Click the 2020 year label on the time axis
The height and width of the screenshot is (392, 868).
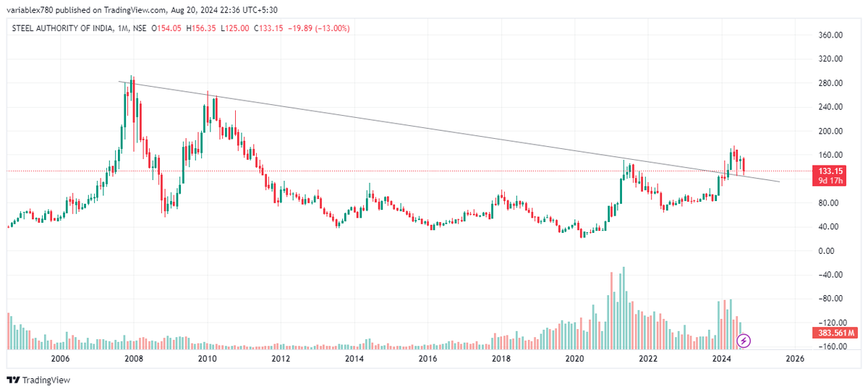pyautogui.click(x=574, y=359)
